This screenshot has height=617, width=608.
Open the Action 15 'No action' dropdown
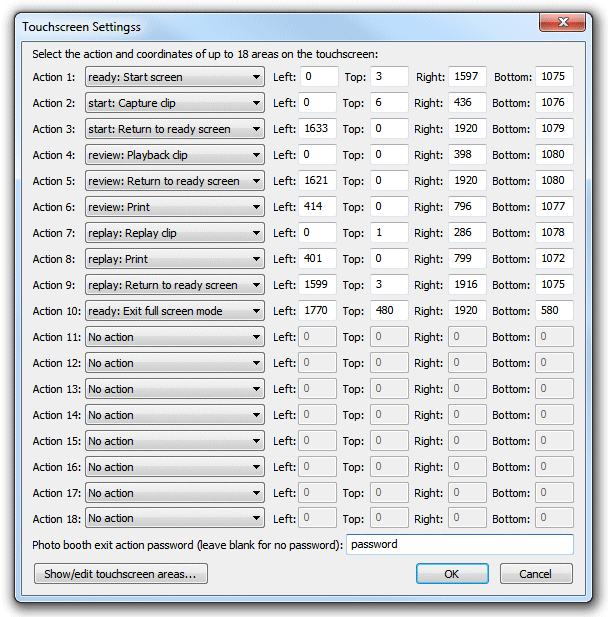click(x=175, y=441)
